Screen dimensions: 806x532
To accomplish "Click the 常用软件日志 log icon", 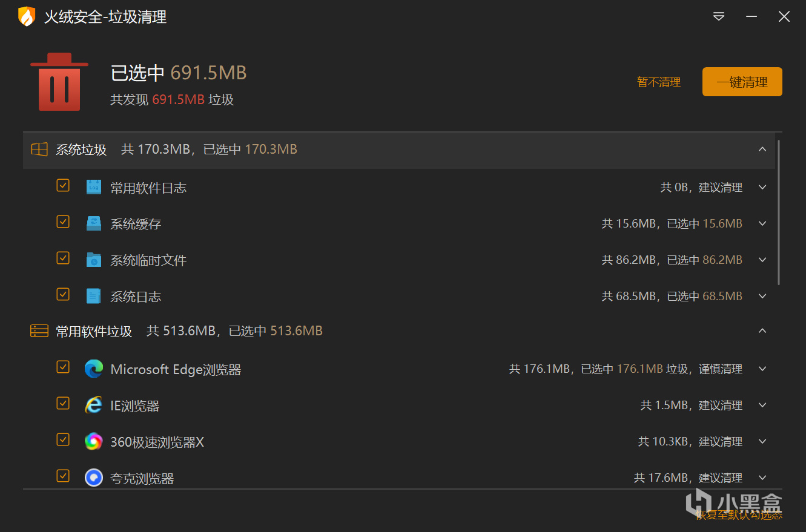I will click(x=93, y=187).
